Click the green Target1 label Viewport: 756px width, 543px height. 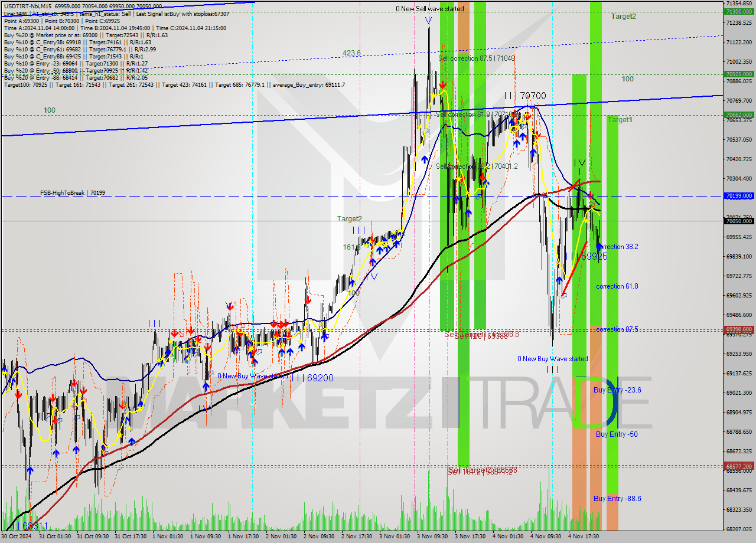point(620,120)
